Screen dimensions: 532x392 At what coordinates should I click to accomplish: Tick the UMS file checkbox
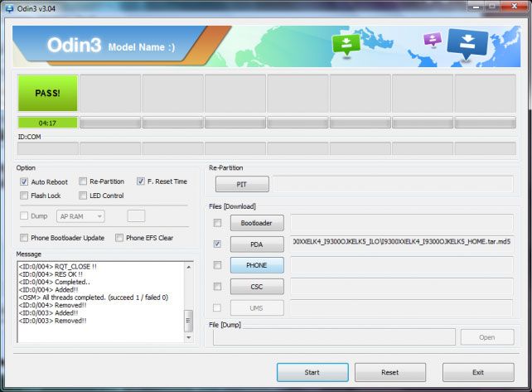[x=217, y=307]
